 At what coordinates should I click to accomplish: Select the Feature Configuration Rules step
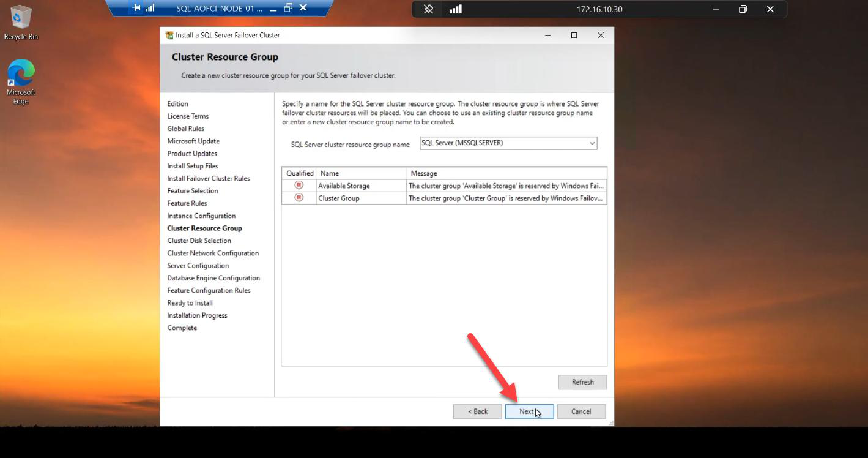click(209, 291)
